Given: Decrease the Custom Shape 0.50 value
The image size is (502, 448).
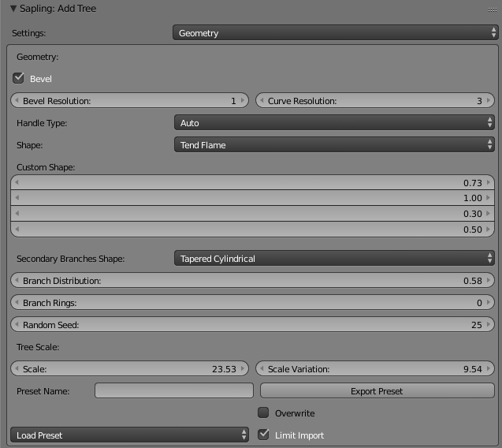Looking at the screenshot, I should [x=17, y=230].
